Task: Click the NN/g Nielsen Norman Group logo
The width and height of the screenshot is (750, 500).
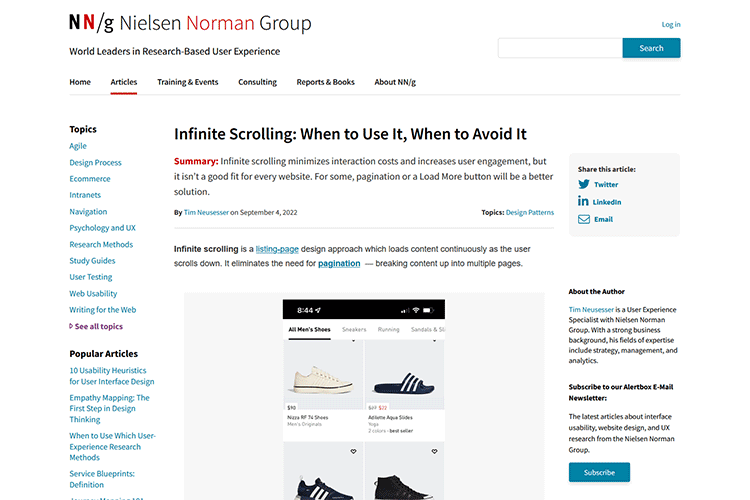Action: tap(190, 23)
